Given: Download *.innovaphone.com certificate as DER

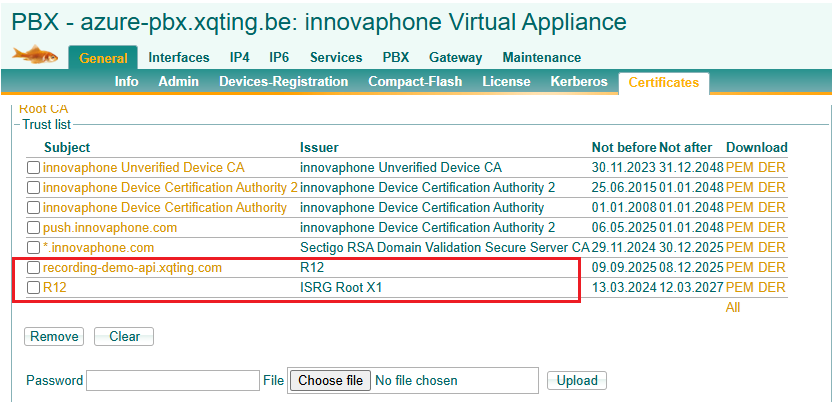Looking at the screenshot, I should point(772,248).
